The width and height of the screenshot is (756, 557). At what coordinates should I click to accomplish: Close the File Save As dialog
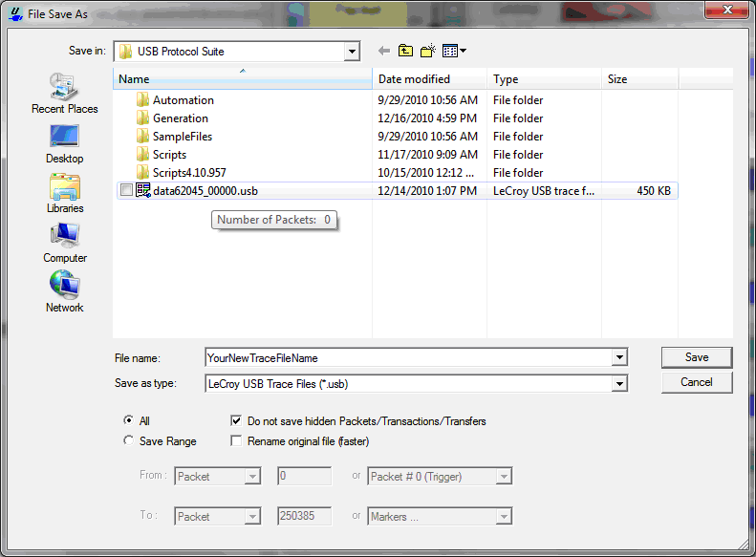tap(728, 10)
